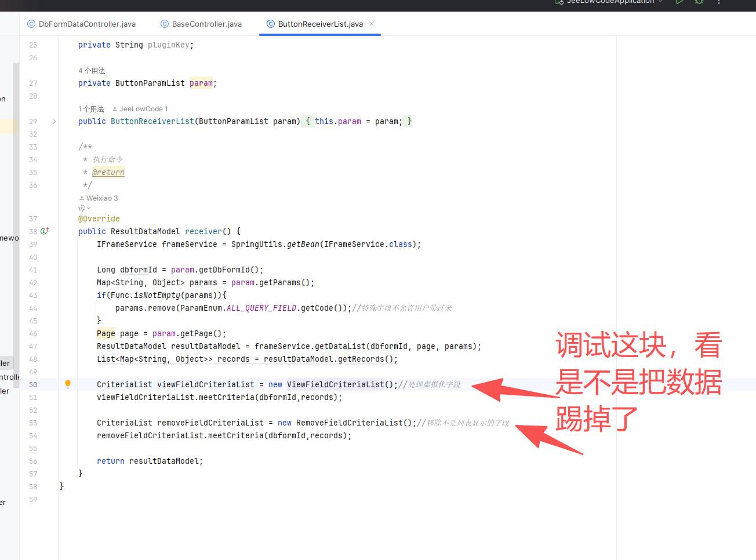Click the green Run button
Image resolution: width=756 pixels, height=560 pixels.
click(x=679, y=2)
